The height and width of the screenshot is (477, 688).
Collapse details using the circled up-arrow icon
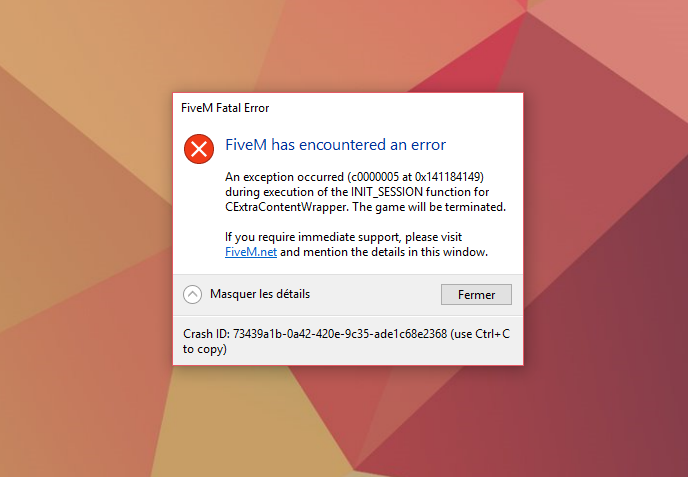pyautogui.click(x=192, y=294)
